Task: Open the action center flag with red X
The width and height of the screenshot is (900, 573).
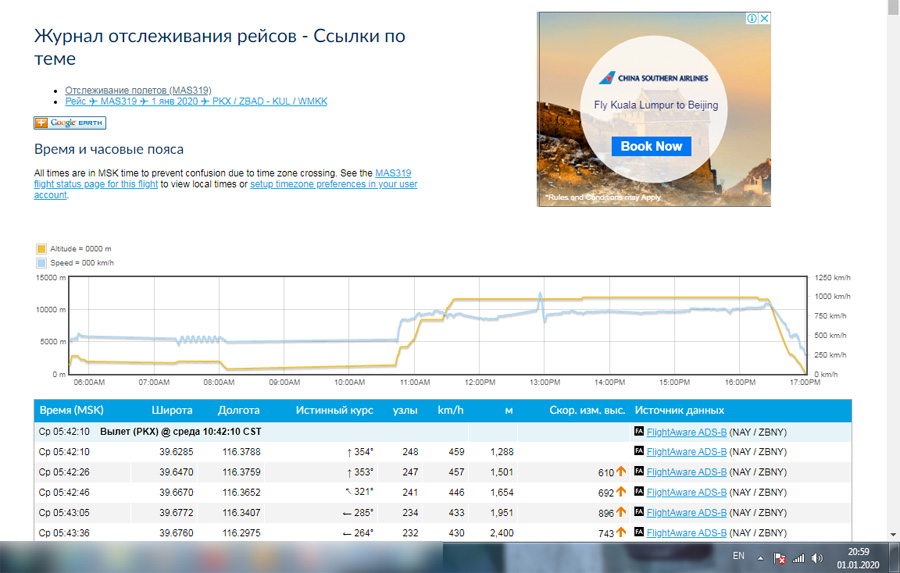Action: pos(779,557)
